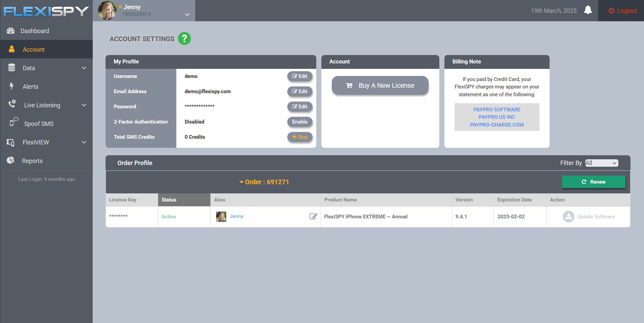The height and width of the screenshot is (323, 644).
Task: Click the Account person icon
Action: coord(11,49)
